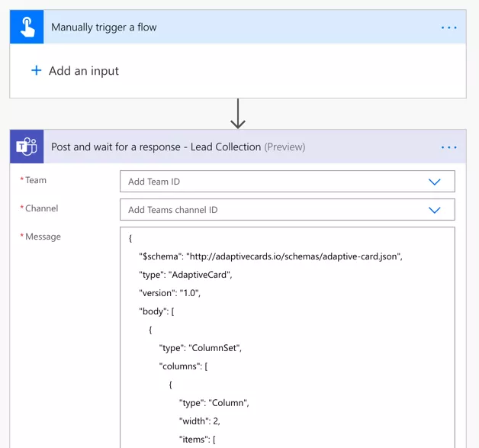This screenshot has width=479, height=448.
Task: Open the ellipsis menu on Manually trigger a flow
Action: coord(448,27)
